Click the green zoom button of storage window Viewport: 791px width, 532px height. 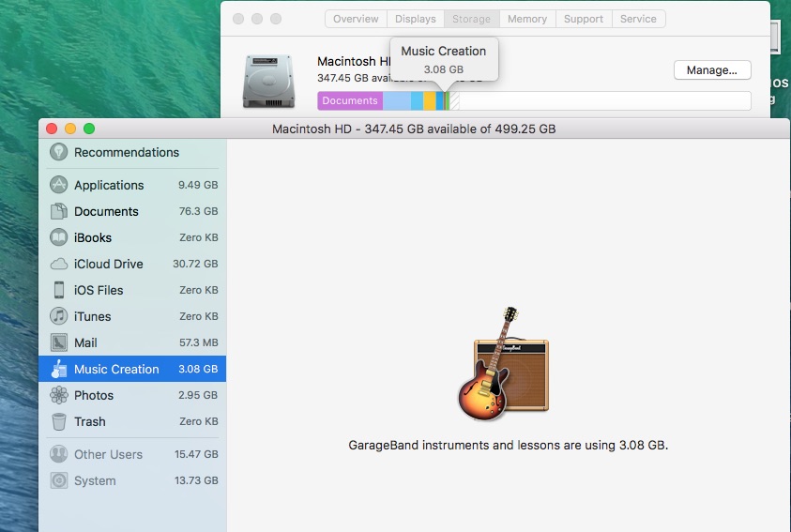click(89, 129)
